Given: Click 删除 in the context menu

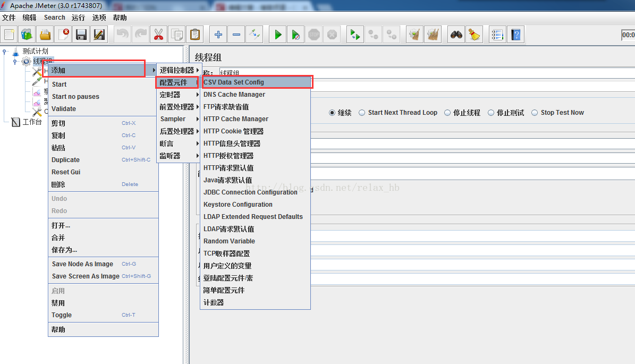Looking at the screenshot, I should point(103,184).
